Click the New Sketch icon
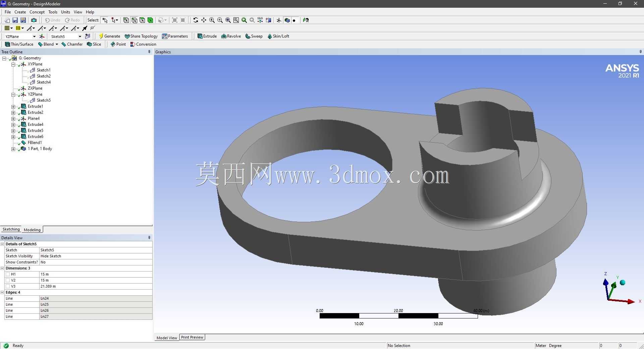The width and height of the screenshot is (644, 349). 88,36
